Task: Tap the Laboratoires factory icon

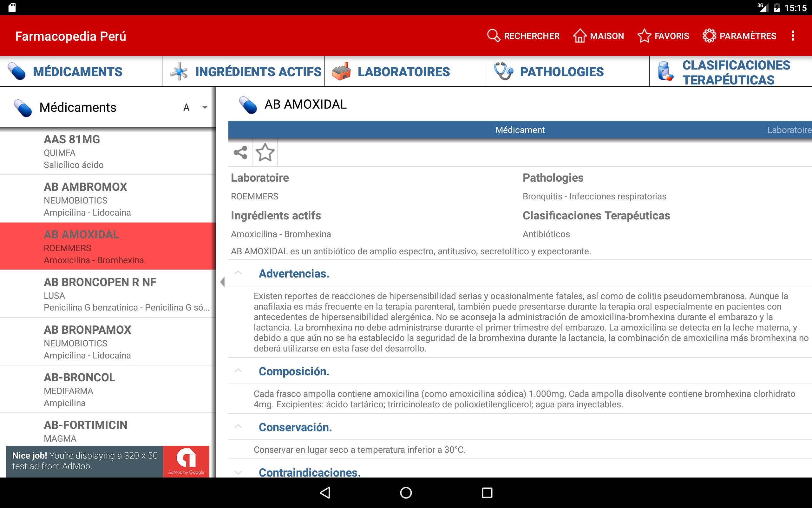Action: pyautogui.click(x=341, y=71)
